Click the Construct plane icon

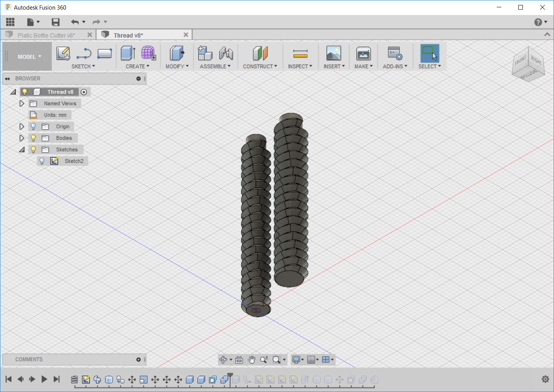coord(260,53)
